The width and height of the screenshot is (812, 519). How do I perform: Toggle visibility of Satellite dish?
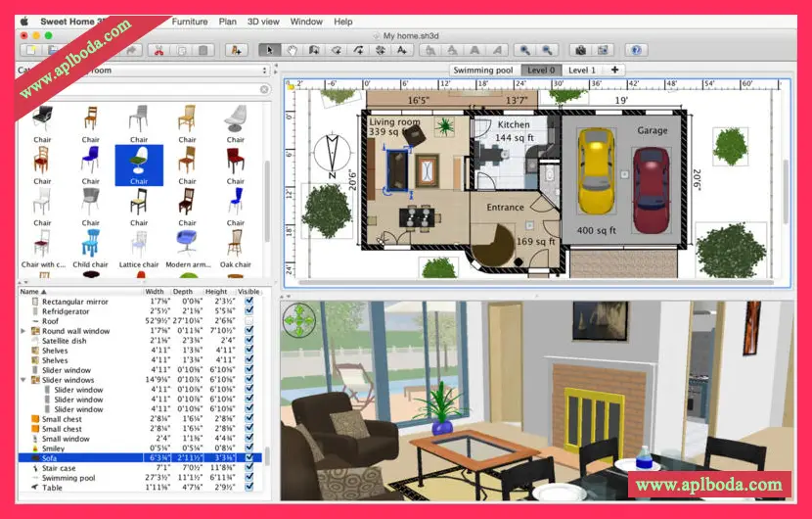pos(249,341)
